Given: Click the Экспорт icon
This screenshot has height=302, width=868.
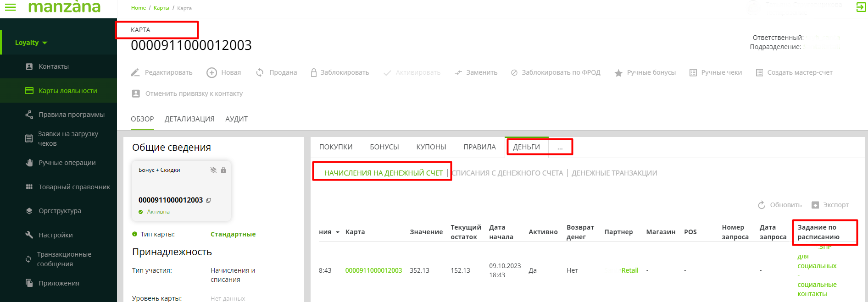Looking at the screenshot, I should click(x=815, y=205).
